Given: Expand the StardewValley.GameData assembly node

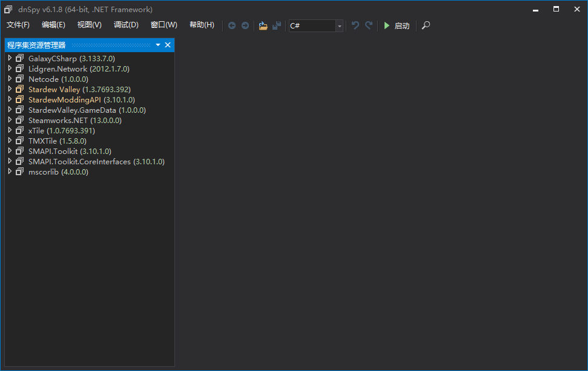Looking at the screenshot, I should 10,110.
